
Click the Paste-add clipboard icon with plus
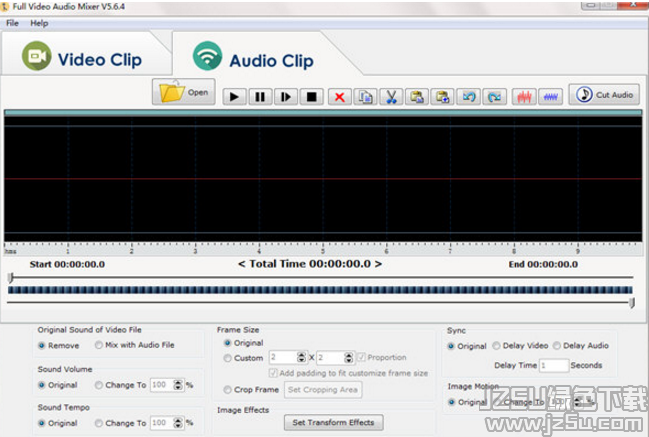(x=442, y=97)
